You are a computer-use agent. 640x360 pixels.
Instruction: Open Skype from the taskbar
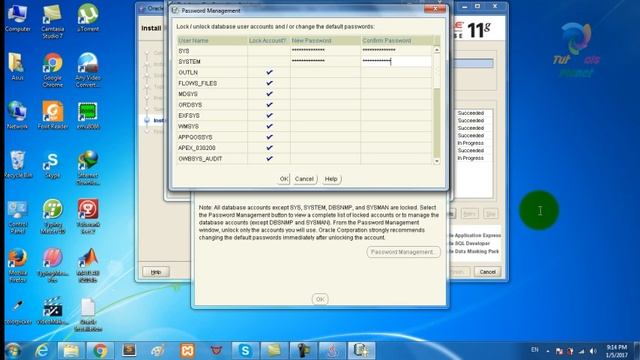click(245, 351)
